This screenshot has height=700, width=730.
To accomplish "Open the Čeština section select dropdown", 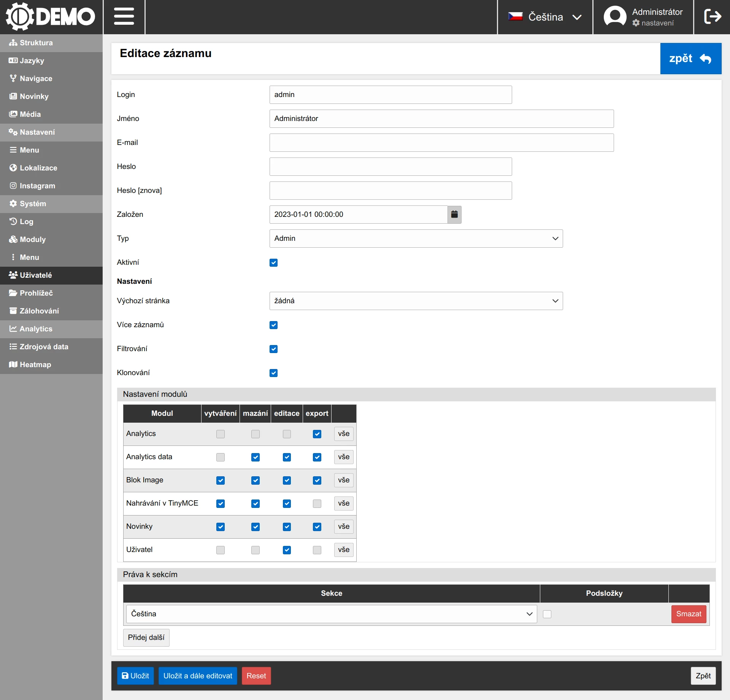I will click(331, 614).
